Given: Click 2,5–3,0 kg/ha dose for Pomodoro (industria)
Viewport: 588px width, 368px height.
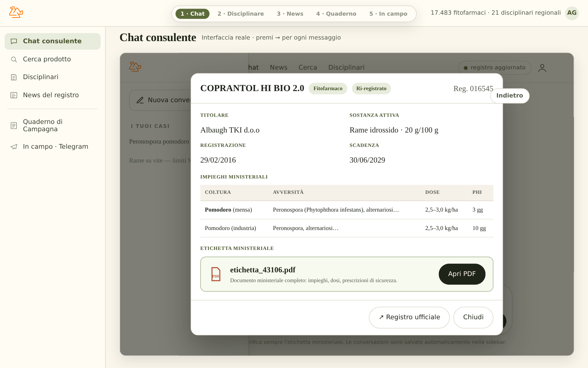Looking at the screenshot, I should pos(441,228).
